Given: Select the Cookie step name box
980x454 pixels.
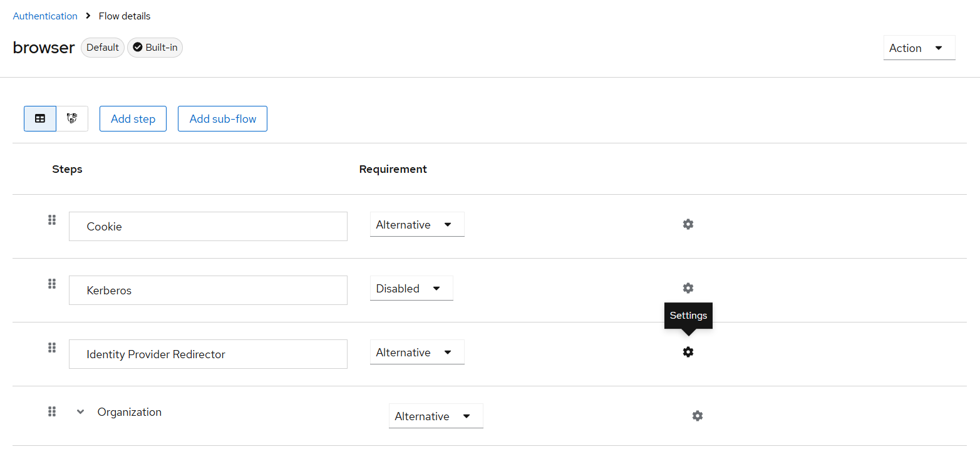Looking at the screenshot, I should tap(208, 226).
